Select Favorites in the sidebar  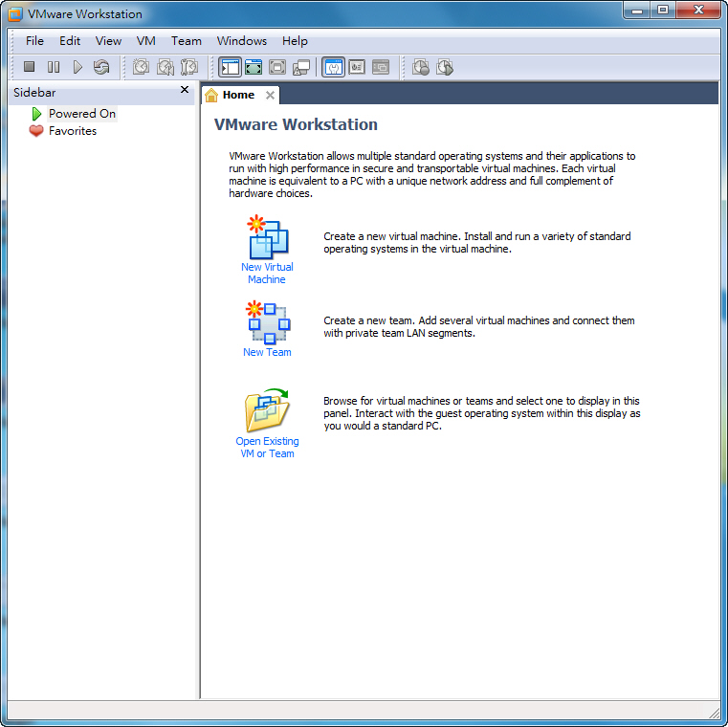tap(73, 131)
